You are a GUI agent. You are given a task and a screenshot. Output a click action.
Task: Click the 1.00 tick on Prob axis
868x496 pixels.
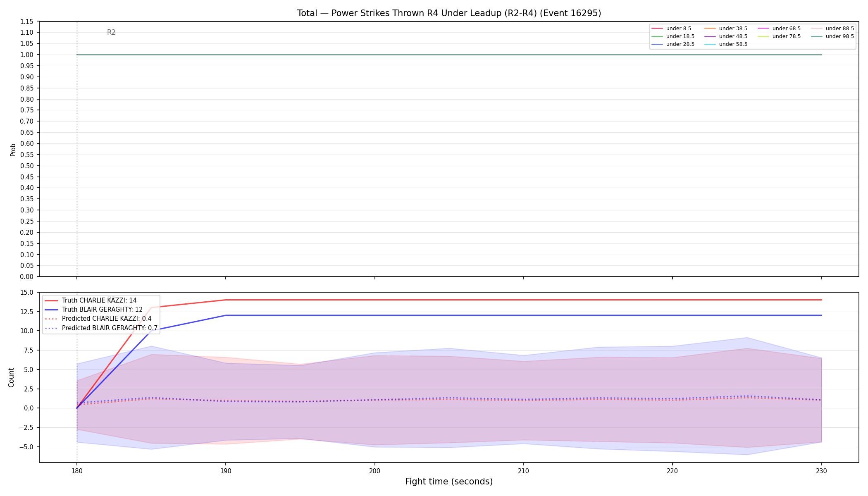click(27, 55)
